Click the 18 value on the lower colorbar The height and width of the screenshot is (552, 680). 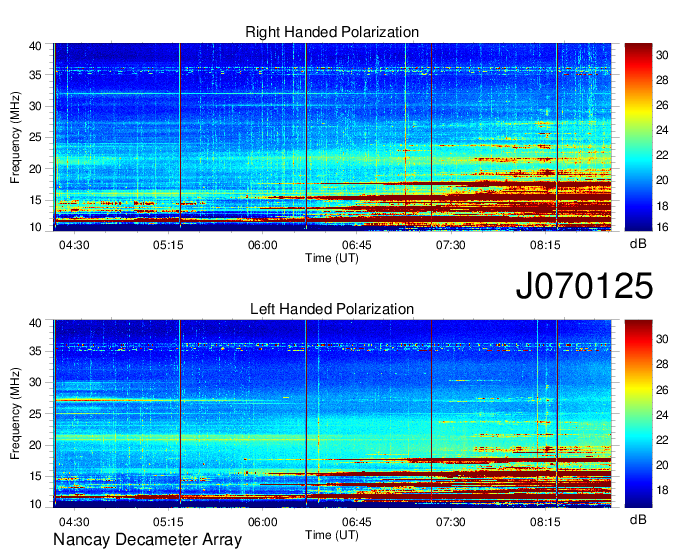[x=662, y=490]
